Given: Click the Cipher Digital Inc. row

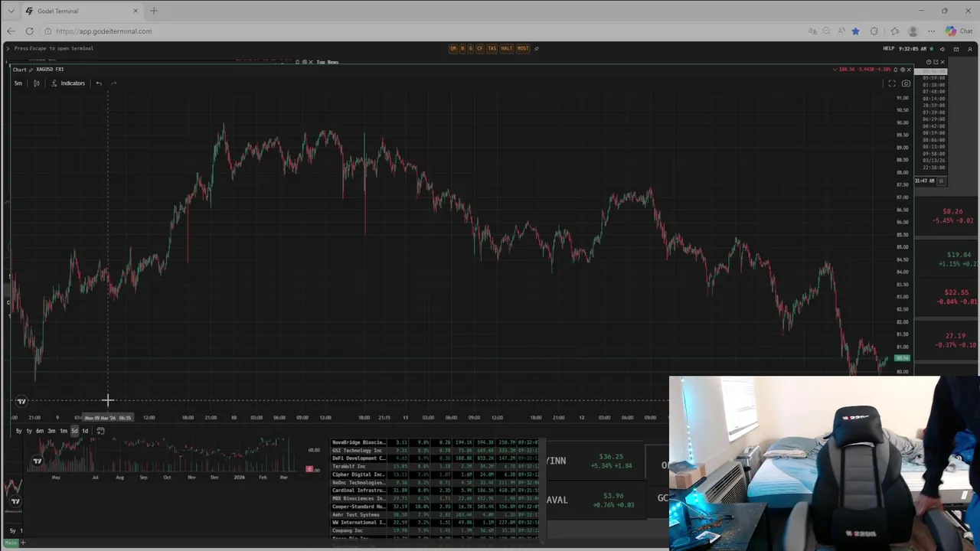Looking at the screenshot, I should (435, 474).
